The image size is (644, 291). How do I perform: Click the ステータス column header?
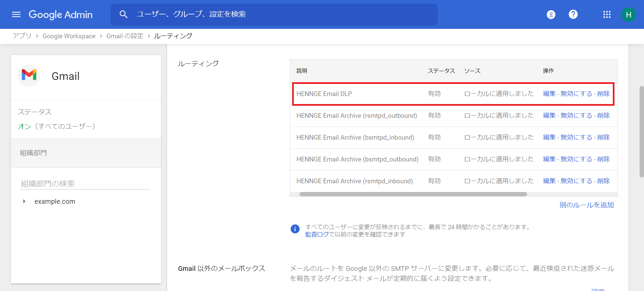[x=441, y=71]
